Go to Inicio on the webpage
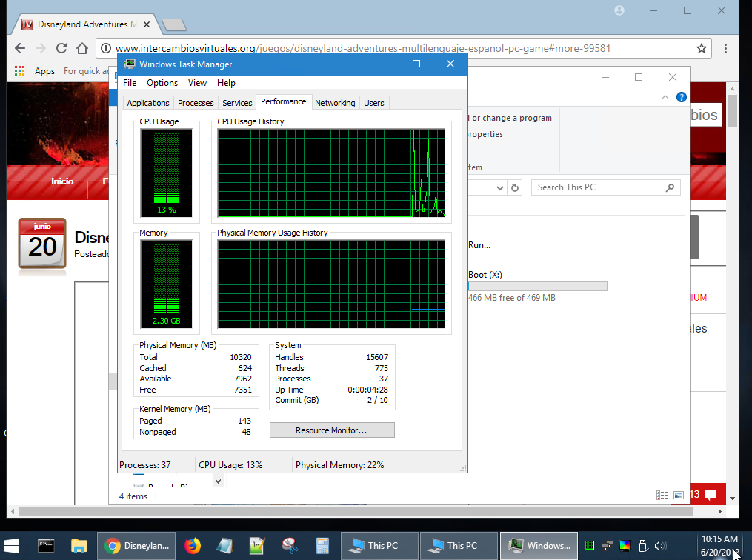752x560 pixels. 62,181
